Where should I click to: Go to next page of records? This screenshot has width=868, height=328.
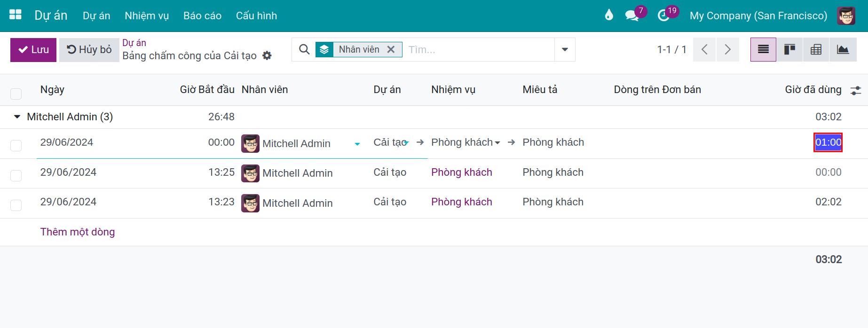[x=727, y=49]
